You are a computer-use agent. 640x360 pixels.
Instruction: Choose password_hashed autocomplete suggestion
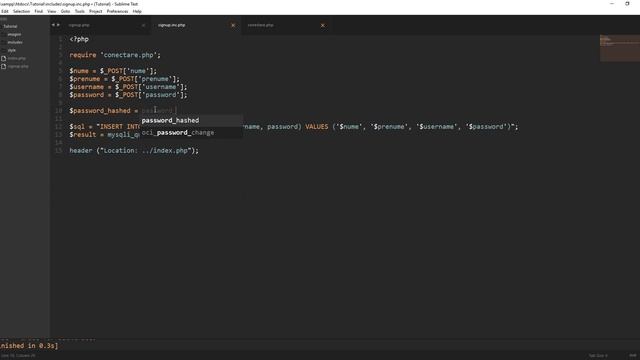(x=191, y=120)
